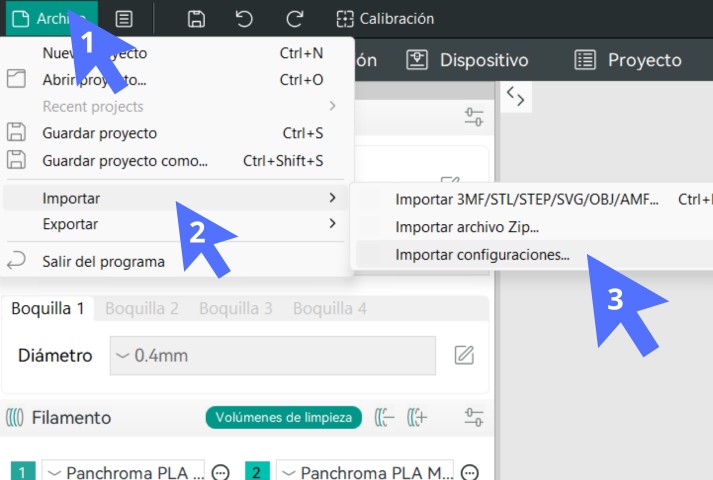Open filament settings sliders icon
The image size is (713, 480).
tap(474, 417)
